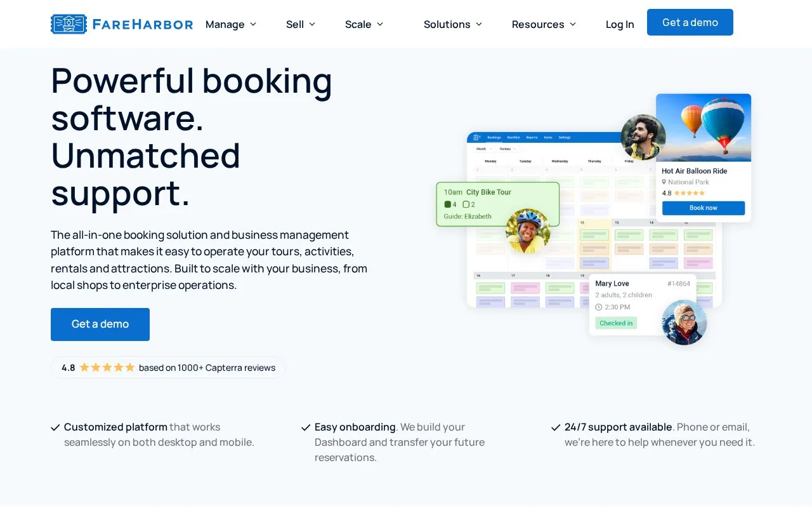
Task: Click the City Bike Tour booking card
Action: pos(498,204)
